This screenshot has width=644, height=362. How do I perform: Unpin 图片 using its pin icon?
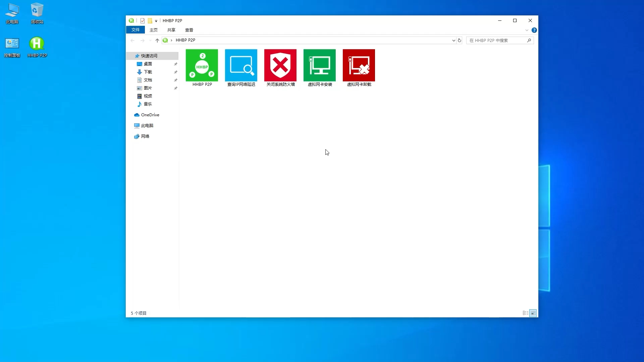(x=175, y=88)
